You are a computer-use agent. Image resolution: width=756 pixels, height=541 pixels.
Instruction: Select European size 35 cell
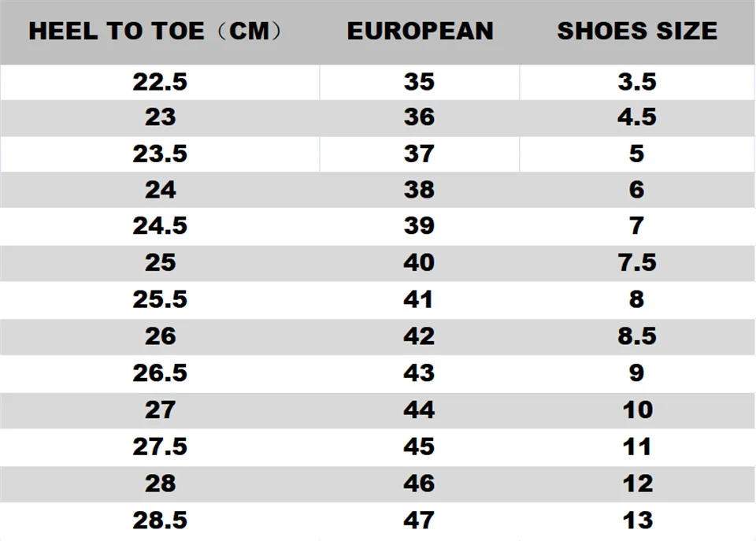[x=419, y=82]
